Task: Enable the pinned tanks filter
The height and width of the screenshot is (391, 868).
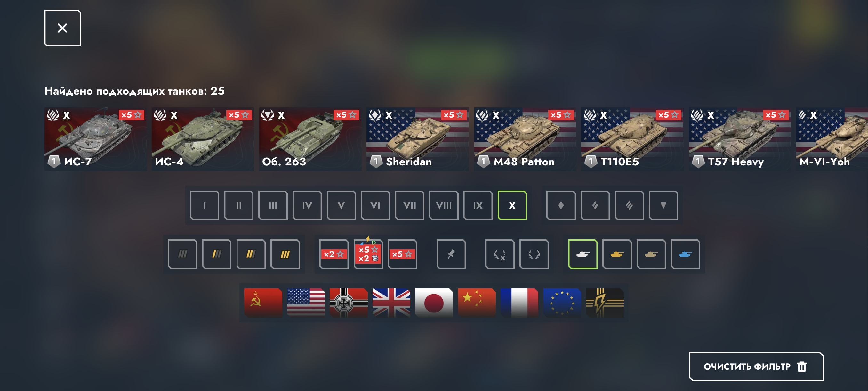Action: 451,254
